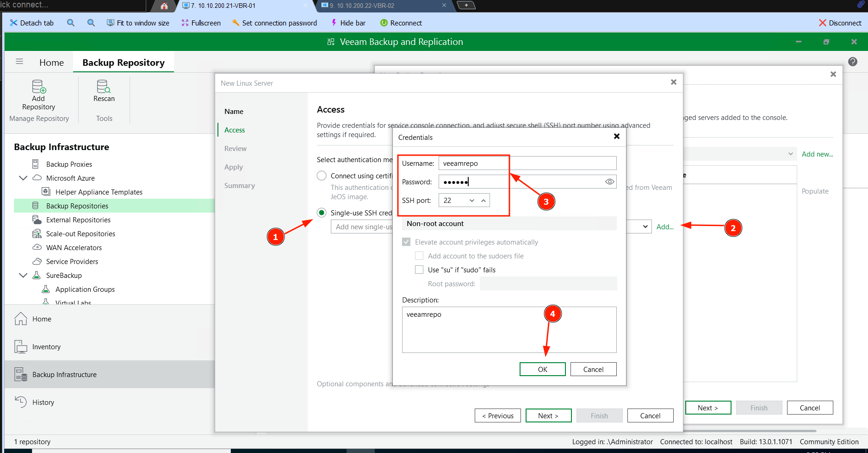Image resolution: width=868 pixels, height=453 pixels.
Task: Click Previous in New Linux Server wizard
Action: pos(498,415)
